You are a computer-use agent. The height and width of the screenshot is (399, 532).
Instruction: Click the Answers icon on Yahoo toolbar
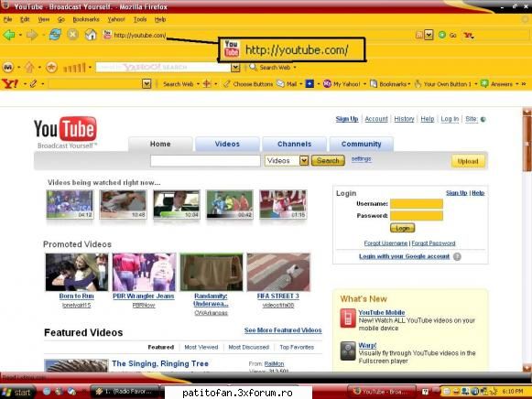coord(484,83)
